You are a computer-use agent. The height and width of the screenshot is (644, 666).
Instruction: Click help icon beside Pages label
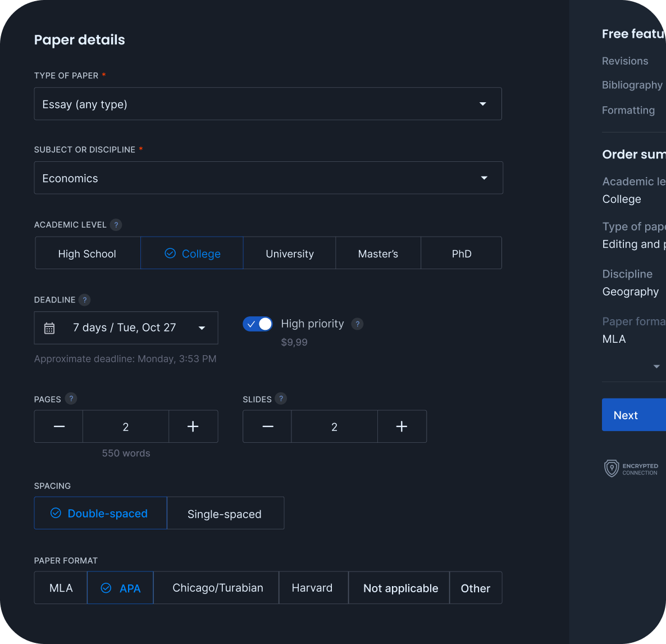pyautogui.click(x=71, y=399)
